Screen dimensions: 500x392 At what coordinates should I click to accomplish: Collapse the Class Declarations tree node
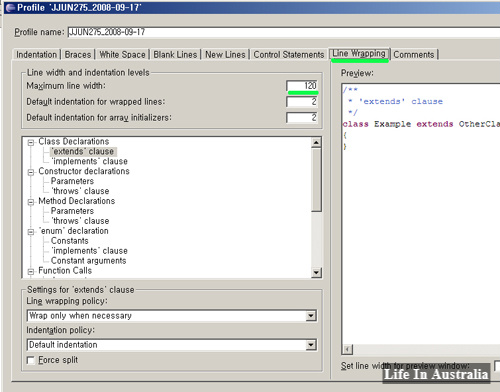pos(31,142)
